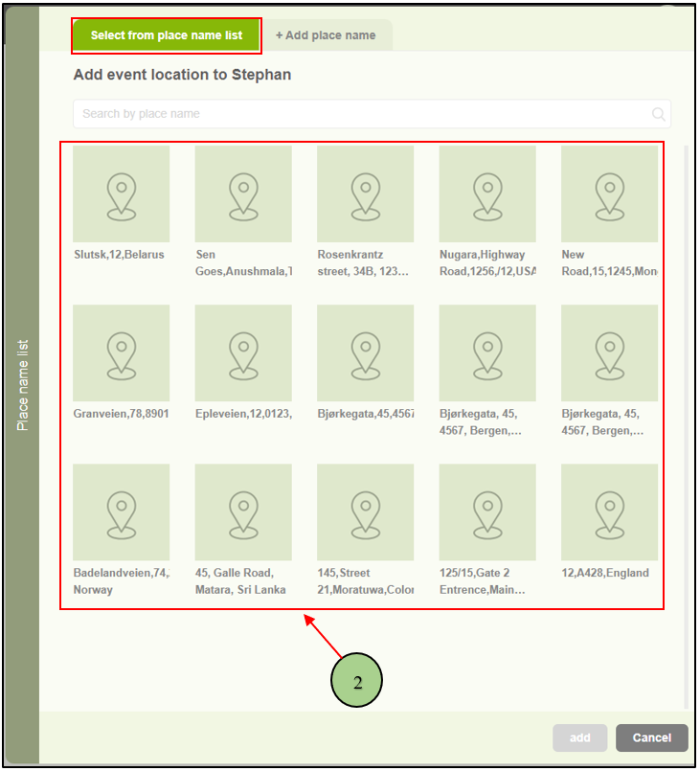Click the search magnifier icon
Image resolution: width=700 pixels, height=771 pixels.
[659, 114]
